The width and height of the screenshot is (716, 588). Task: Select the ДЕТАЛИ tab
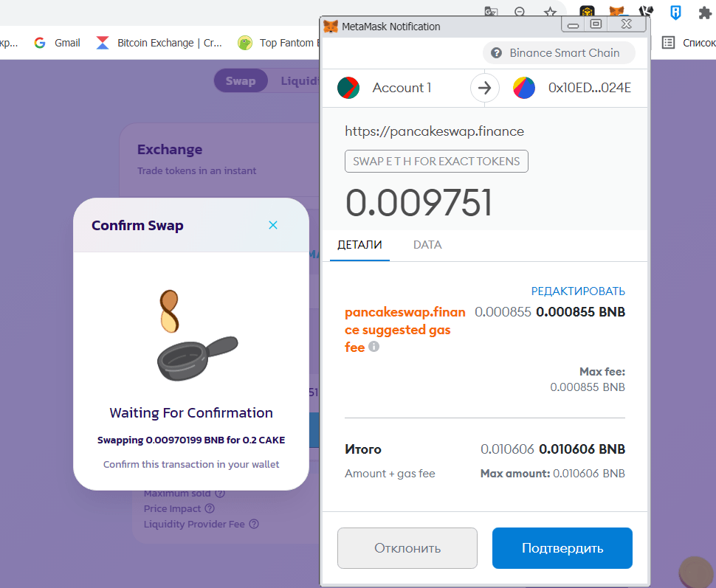[x=359, y=245]
